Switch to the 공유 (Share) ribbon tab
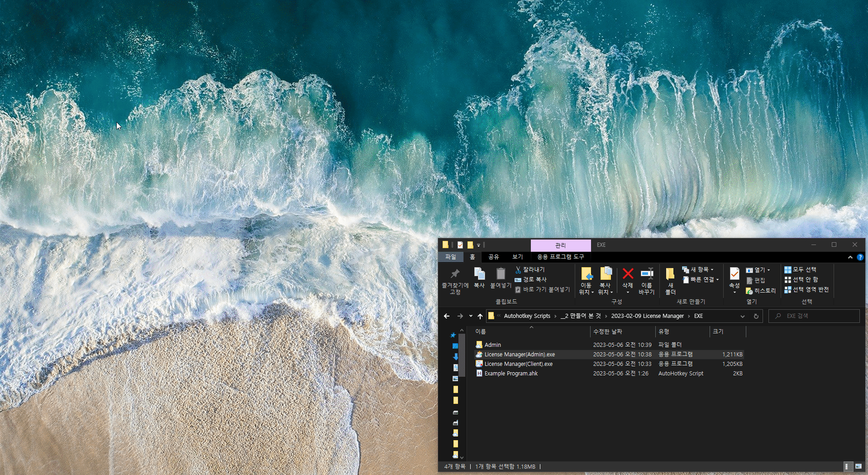The image size is (868, 475). pos(494,257)
